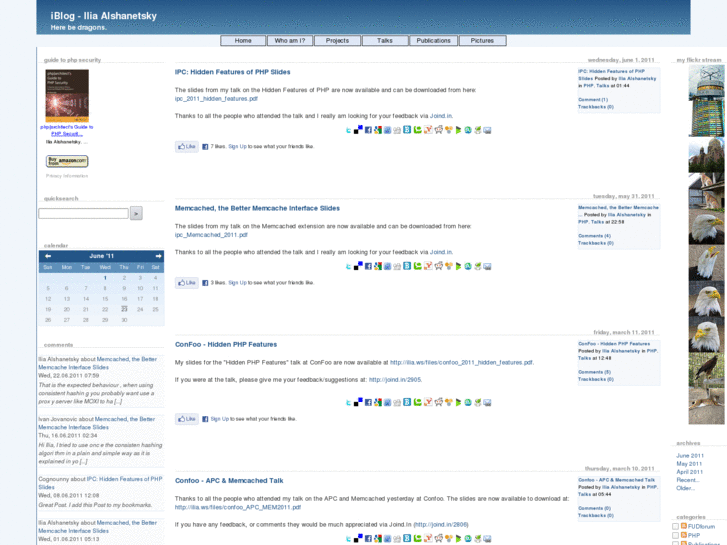Check the PHP category checkbox

tap(676, 535)
